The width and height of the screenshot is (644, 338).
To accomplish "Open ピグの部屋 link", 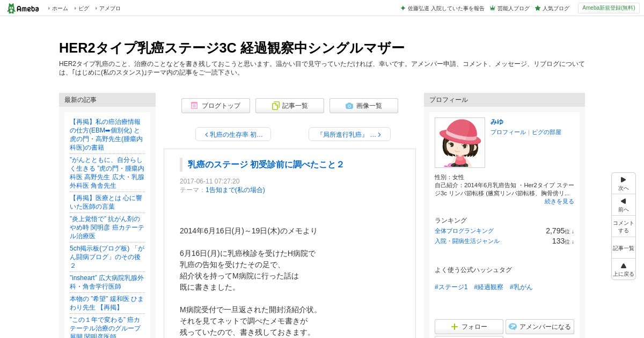I will [546, 132].
